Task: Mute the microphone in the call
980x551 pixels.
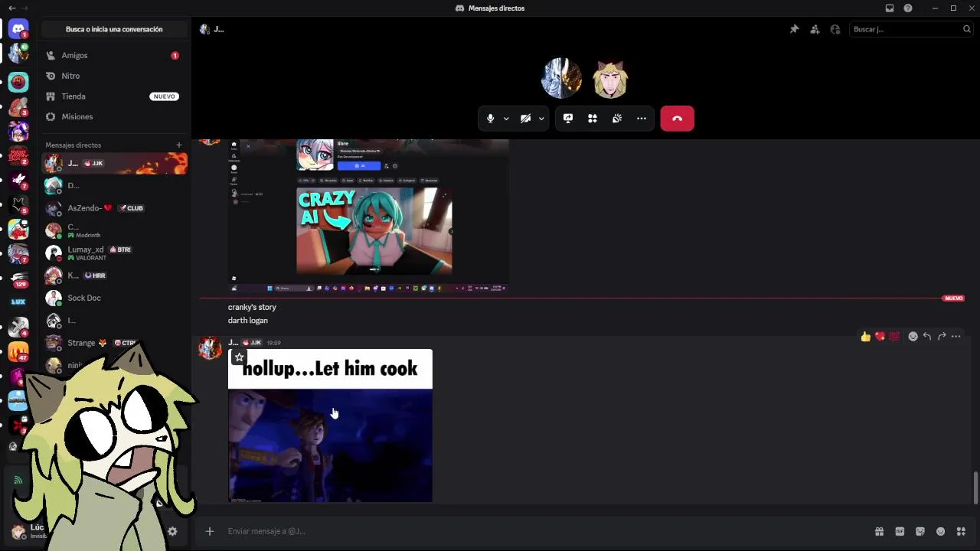Action: (x=491, y=119)
